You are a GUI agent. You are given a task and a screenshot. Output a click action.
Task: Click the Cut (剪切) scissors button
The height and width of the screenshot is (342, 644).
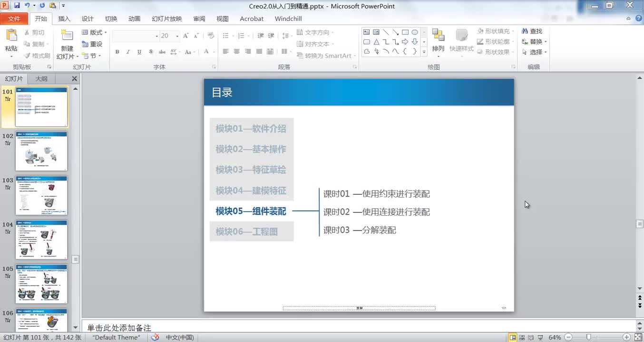coord(35,32)
